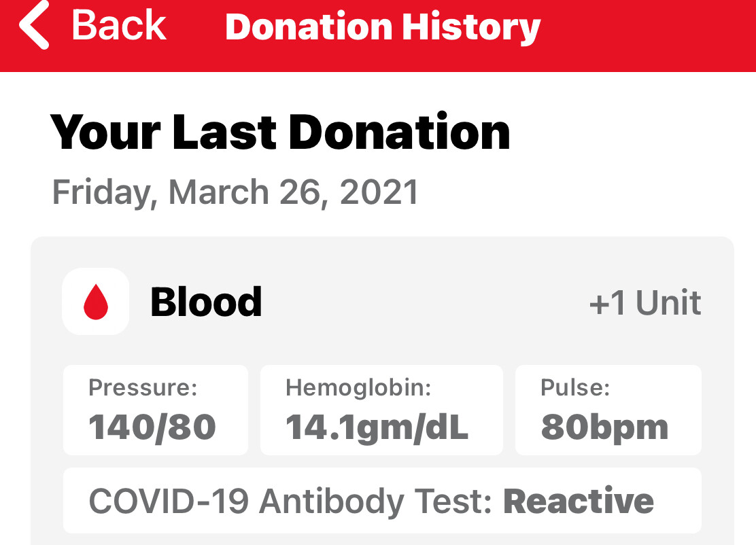
Task: Click the 140/80 blood pressure value
Action: tap(152, 427)
